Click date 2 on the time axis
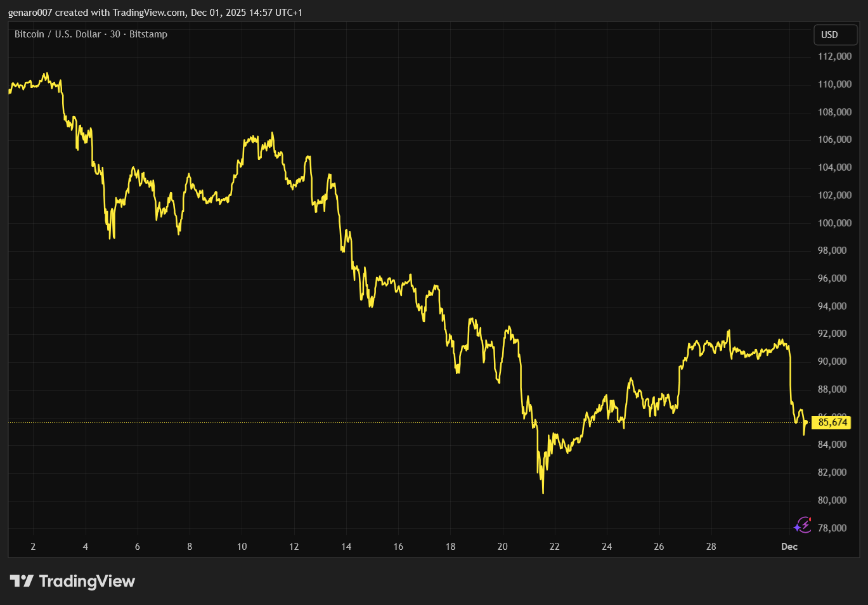Viewport: 868px width, 605px height. pos(33,547)
